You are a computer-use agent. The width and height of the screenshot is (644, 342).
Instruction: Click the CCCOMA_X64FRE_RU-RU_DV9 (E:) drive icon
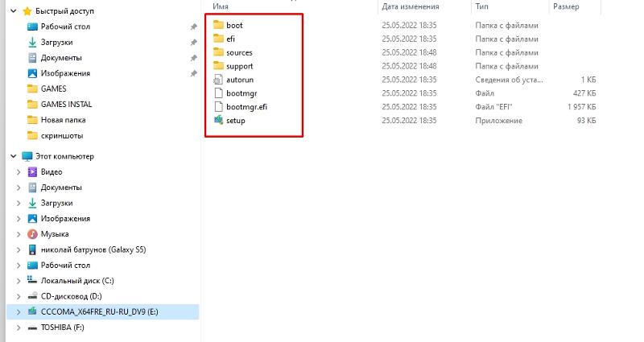[x=32, y=311]
